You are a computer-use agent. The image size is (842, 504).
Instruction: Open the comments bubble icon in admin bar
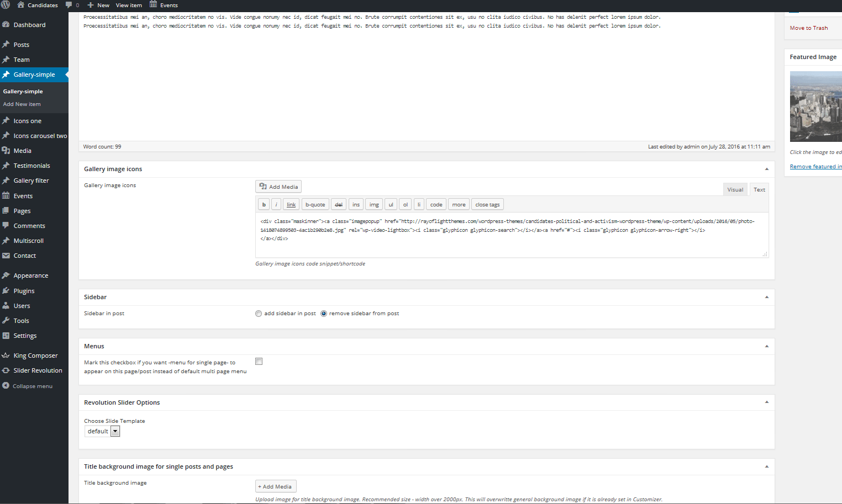tap(69, 5)
